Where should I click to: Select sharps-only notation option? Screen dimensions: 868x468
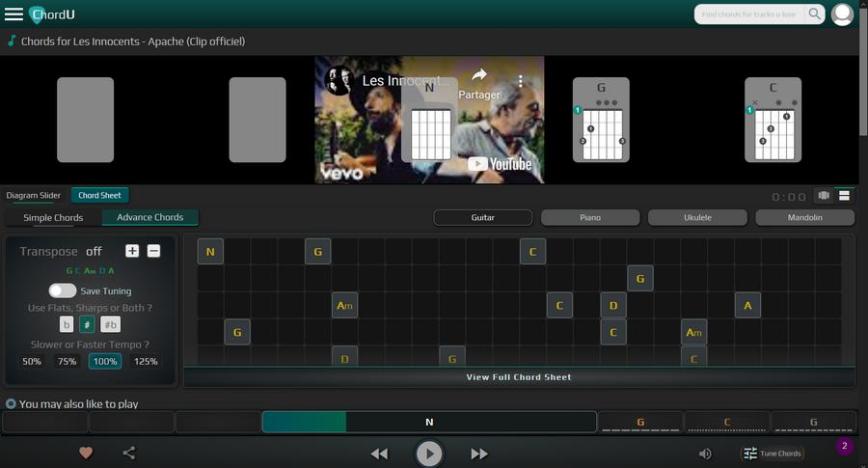click(87, 324)
